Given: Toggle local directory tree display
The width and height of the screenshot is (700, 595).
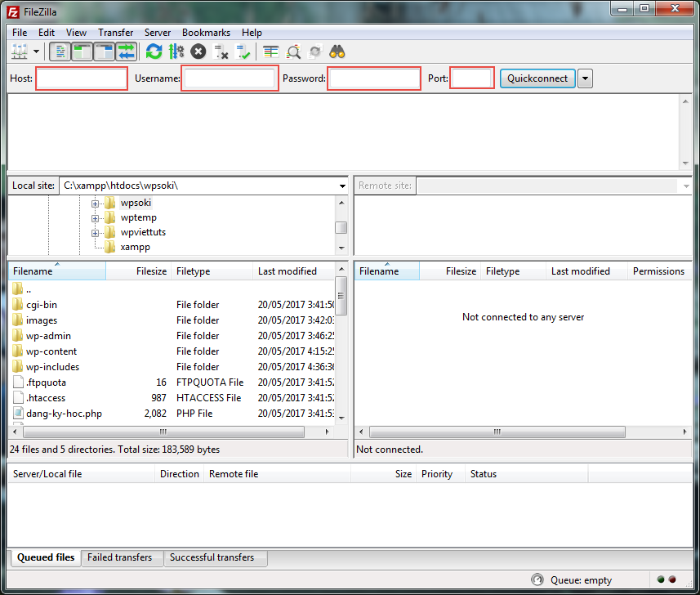Looking at the screenshot, I should (x=82, y=51).
